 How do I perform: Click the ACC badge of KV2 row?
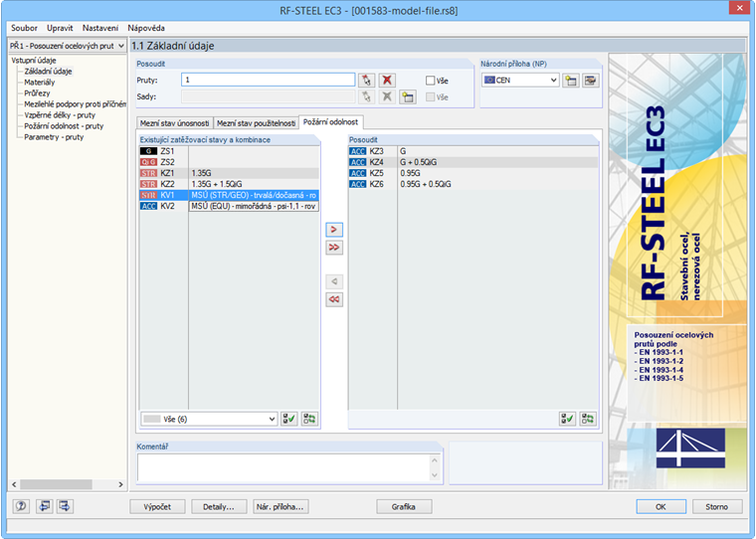point(148,206)
